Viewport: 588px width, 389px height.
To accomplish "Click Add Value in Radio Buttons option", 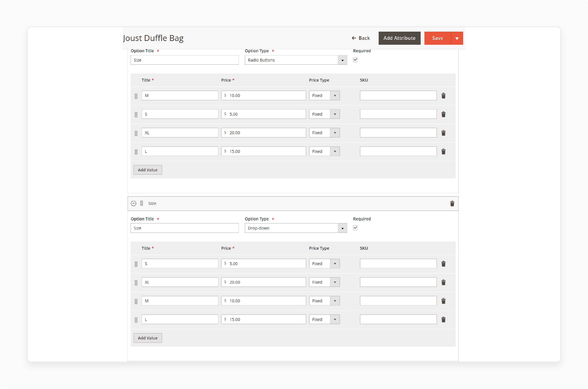I will pos(147,170).
